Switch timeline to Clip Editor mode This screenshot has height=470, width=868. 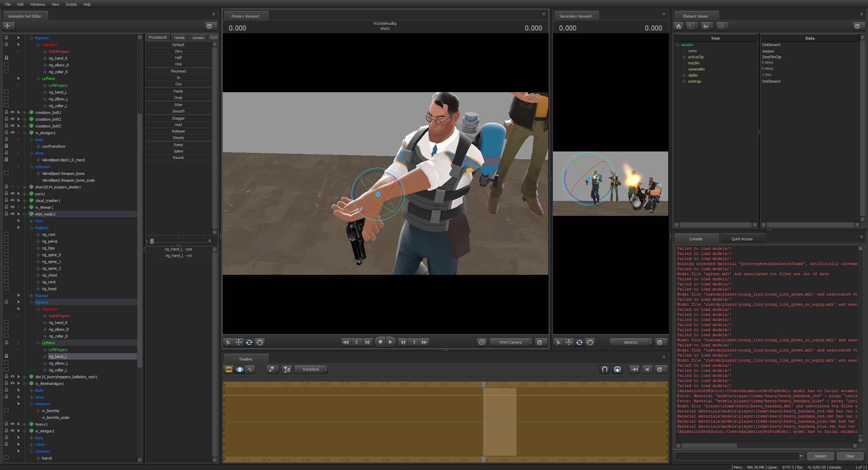pos(229,369)
